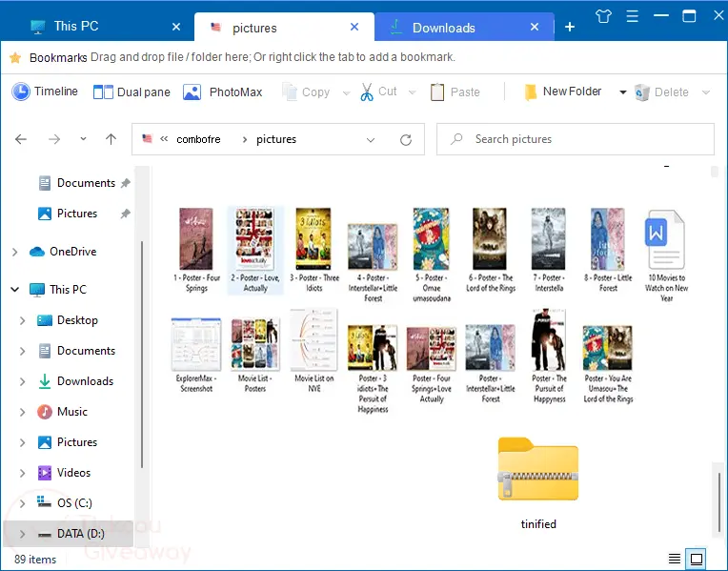
Task: Click combofre in the address breadcrumb
Action: point(198,139)
